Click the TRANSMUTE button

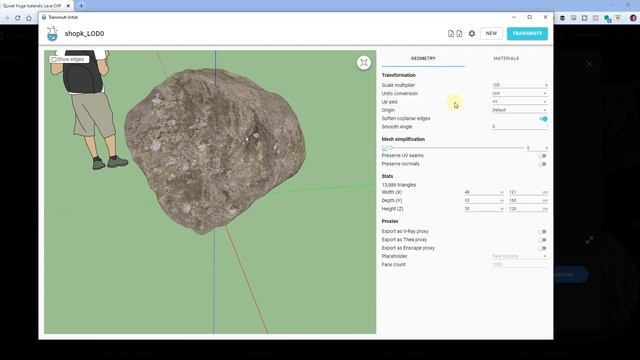tap(527, 33)
